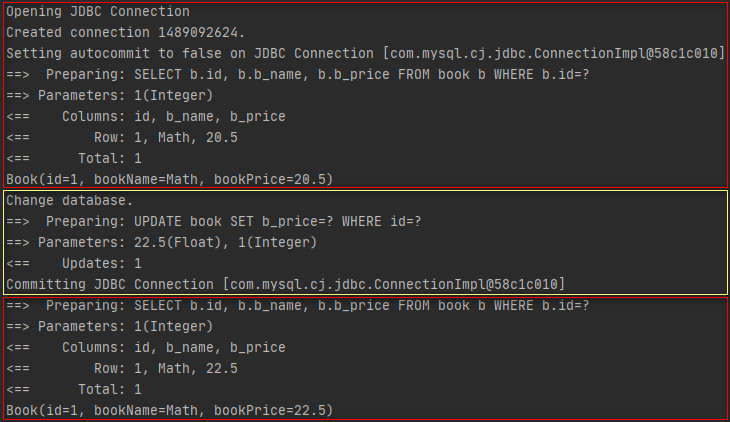The height and width of the screenshot is (422, 730).
Task: Click the "Total: 1" line above bookPrice=20.5 output
Action: pos(109,158)
